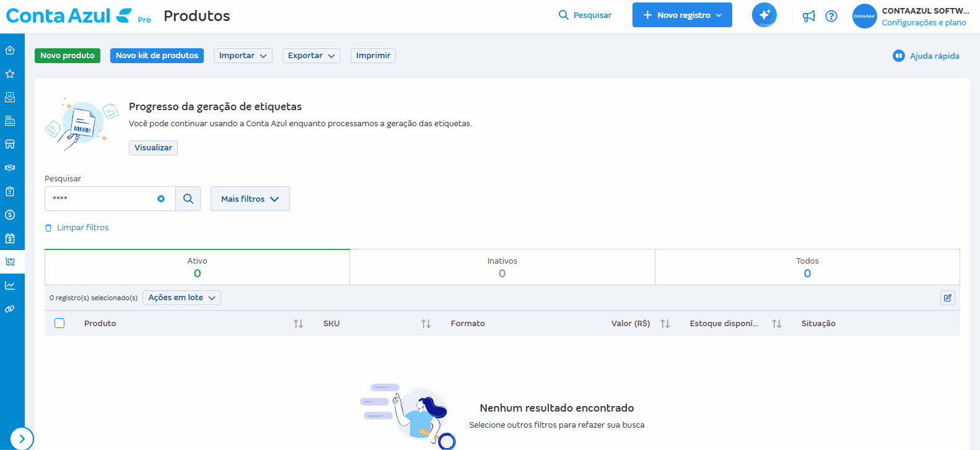Open the inbox tray icon in sidebar
Screen dimensions: 980x450
pyautogui.click(x=10, y=97)
